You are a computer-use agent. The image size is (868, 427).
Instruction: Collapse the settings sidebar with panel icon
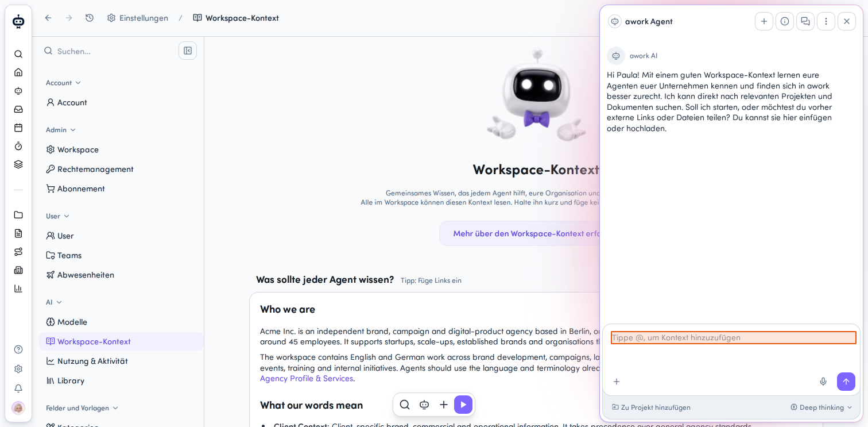point(188,51)
